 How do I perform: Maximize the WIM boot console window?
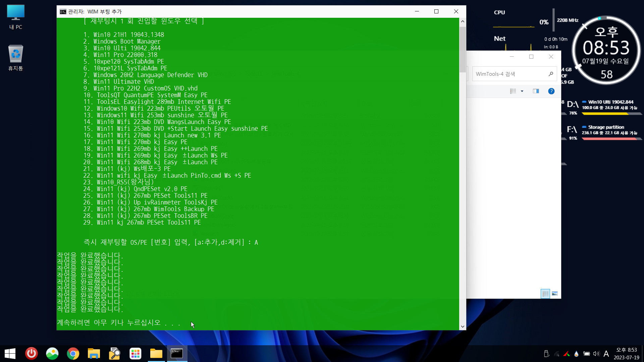point(436,11)
